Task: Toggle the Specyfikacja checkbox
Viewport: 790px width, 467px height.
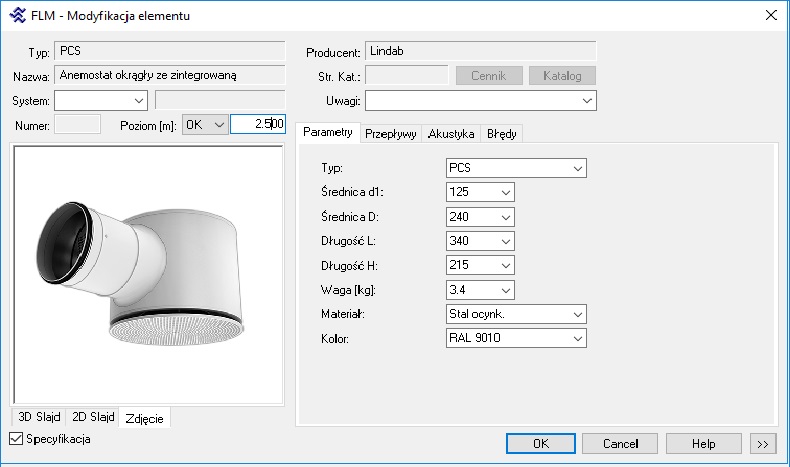Action: click(15, 439)
